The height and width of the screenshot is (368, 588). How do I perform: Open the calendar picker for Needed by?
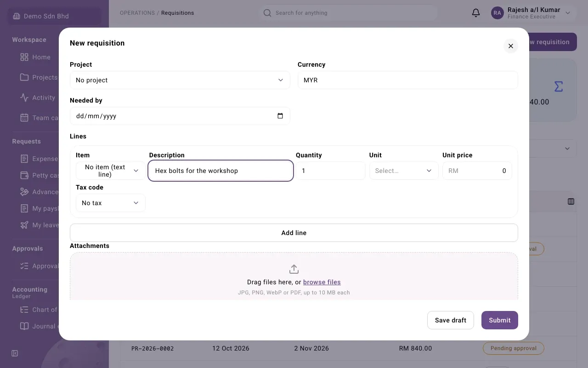click(x=280, y=116)
